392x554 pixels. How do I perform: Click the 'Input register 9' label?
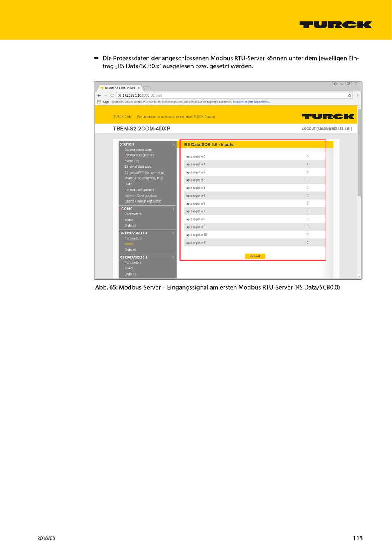click(x=195, y=227)
